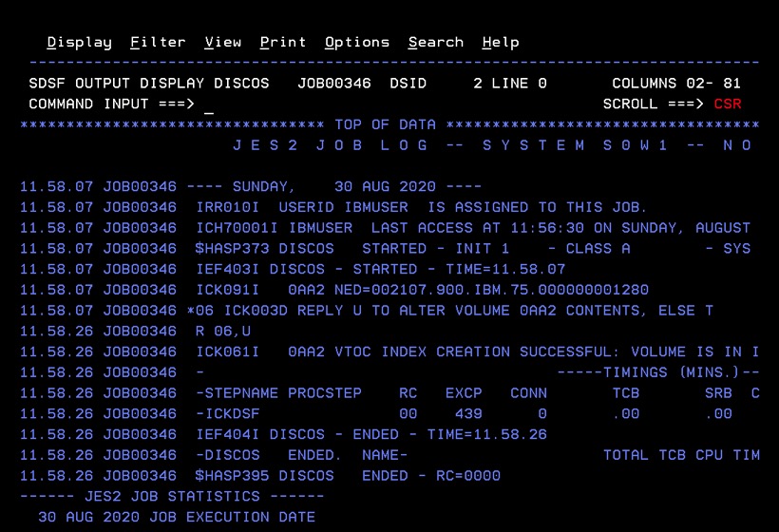Click the ICKDSF return code 00
The image size is (779, 532).
click(x=408, y=414)
